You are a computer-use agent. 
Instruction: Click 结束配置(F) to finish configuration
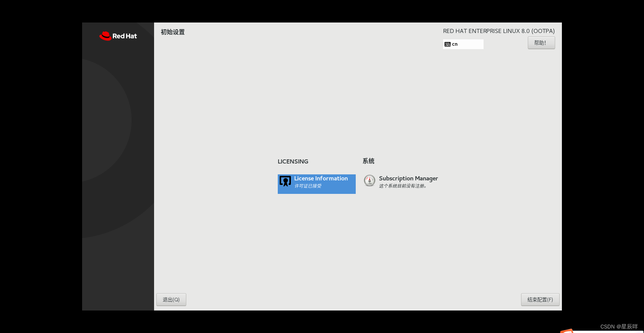click(540, 300)
